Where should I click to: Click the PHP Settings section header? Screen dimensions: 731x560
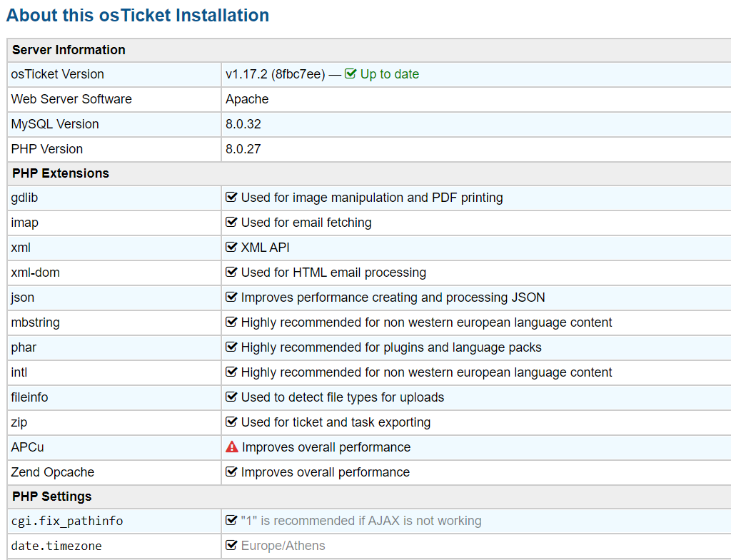(x=52, y=497)
